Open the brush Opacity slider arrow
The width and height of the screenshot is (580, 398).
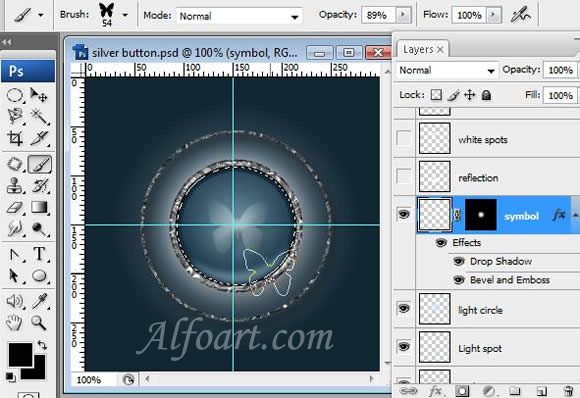tap(403, 15)
